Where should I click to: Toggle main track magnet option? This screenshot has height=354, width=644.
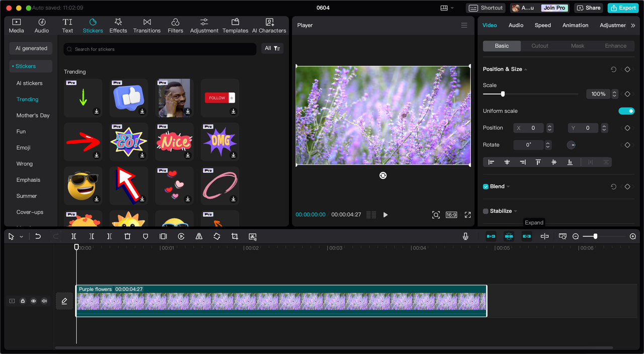point(491,236)
